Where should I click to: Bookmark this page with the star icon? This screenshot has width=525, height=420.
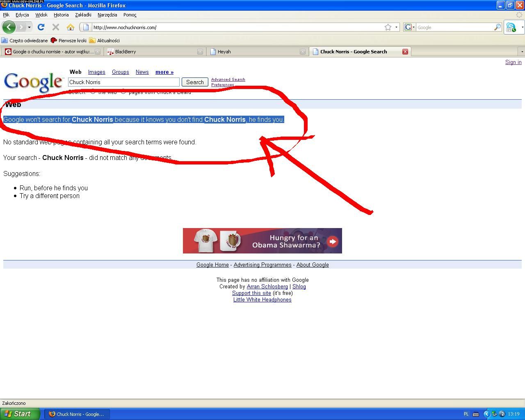388,27
